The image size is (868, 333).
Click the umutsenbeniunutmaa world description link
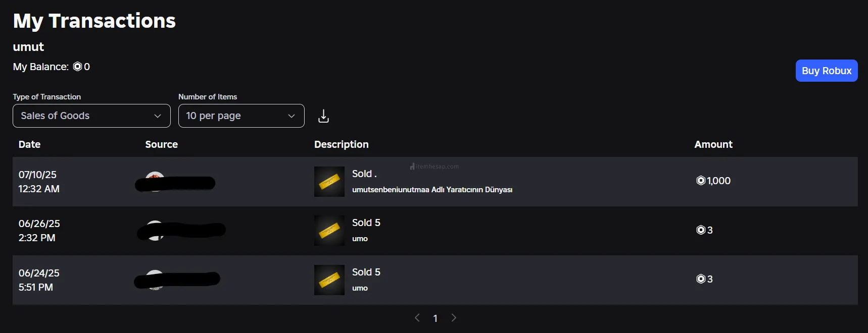pyautogui.click(x=432, y=190)
